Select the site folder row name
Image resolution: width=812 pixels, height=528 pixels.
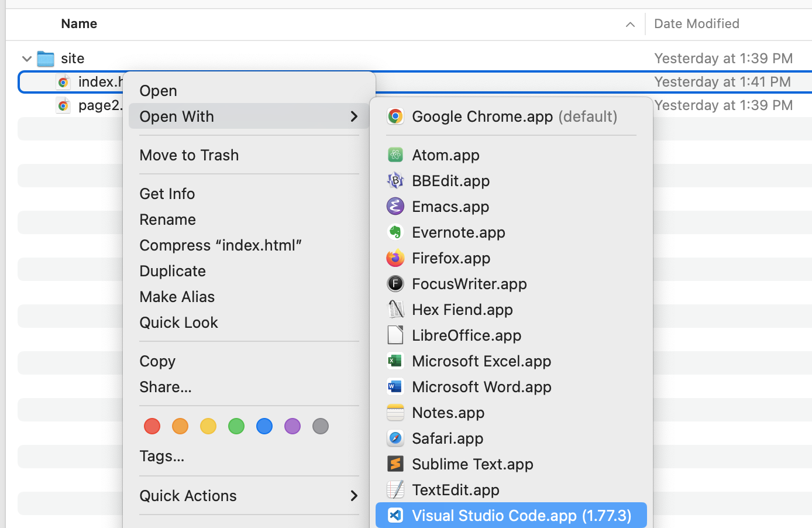[x=73, y=59]
